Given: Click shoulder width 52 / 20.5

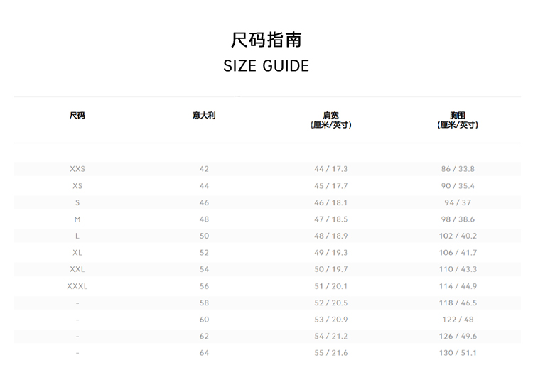Looking at the screenshot, I should [x=330, y=303].
